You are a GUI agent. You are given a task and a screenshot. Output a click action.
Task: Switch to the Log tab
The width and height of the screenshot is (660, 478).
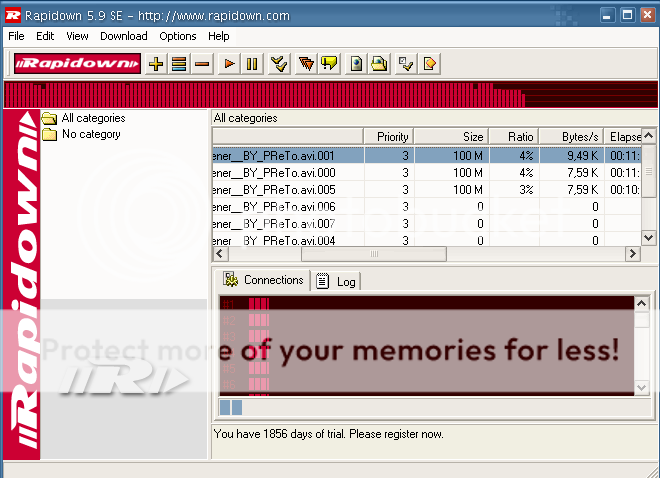[336, 281]
